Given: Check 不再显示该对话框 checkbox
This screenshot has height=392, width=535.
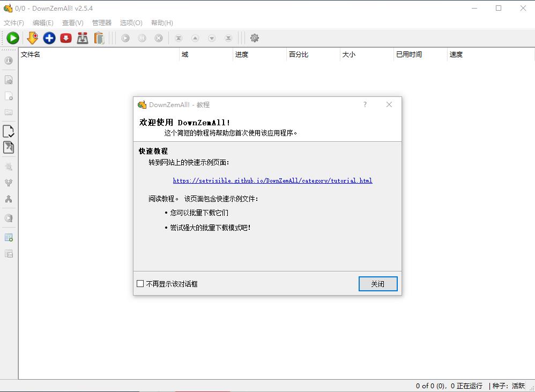Looking at the screenshot, I should pyautogui.click(x=140, y=284).
